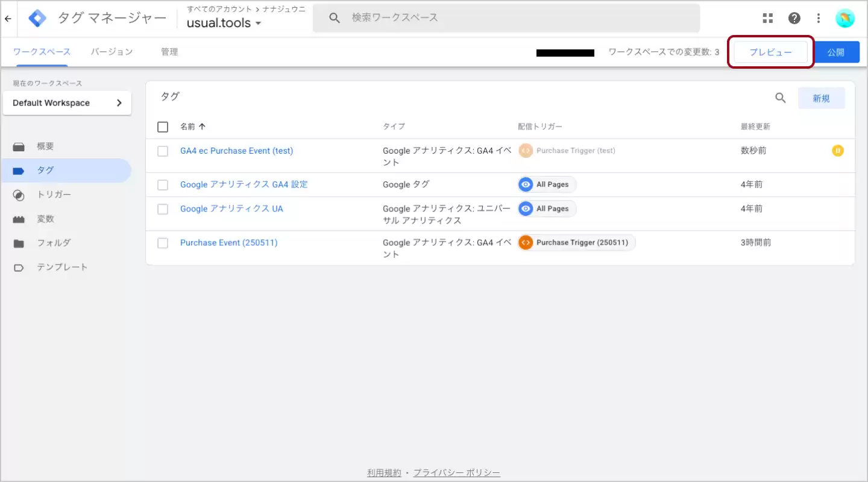Check the GA4 ec Purchase Event (test) checkbox
The height and width of the screenshot is (482, 868).
coord(163,151)
